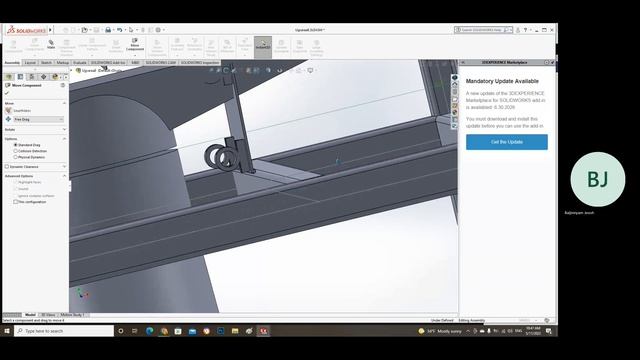
Task: Expand the Dynamic Clearance section chevron
Action: (x=64, y=167)
